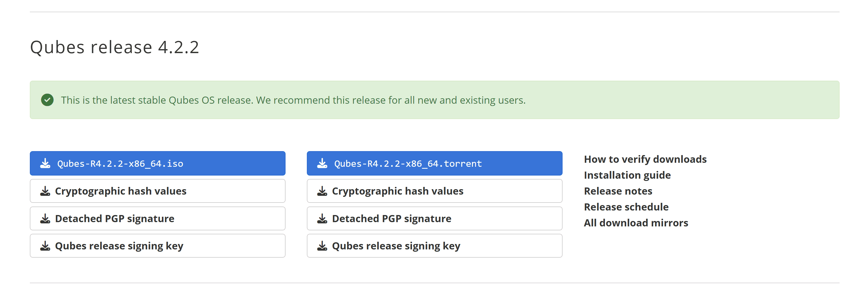This screenshot has height=294, width=868.
Task: Click download icon beside torrent Cryptographic hash values
Action: [322, 191]
